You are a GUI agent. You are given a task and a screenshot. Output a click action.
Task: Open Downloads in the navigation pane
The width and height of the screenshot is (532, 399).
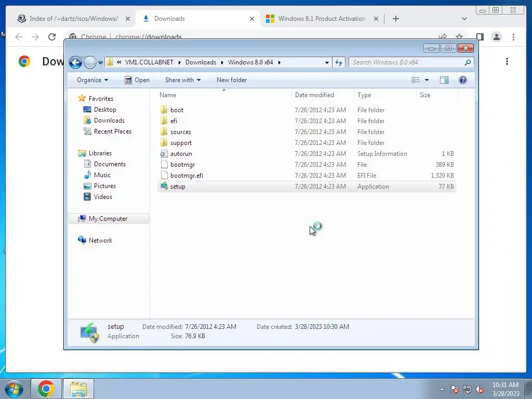point(109,121)
